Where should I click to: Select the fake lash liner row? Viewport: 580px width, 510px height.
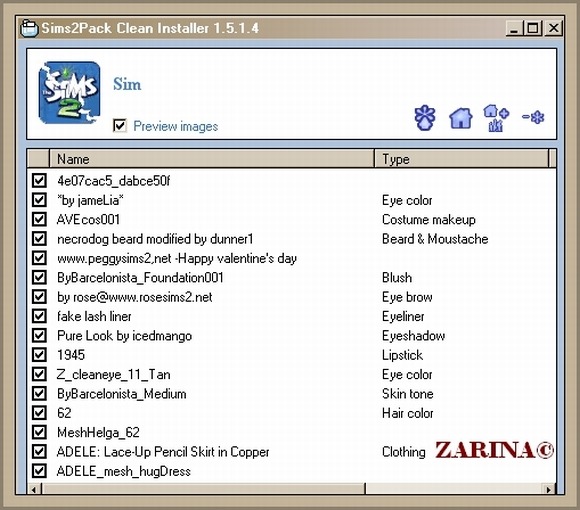pyautogui.click(x=94, y=316)
